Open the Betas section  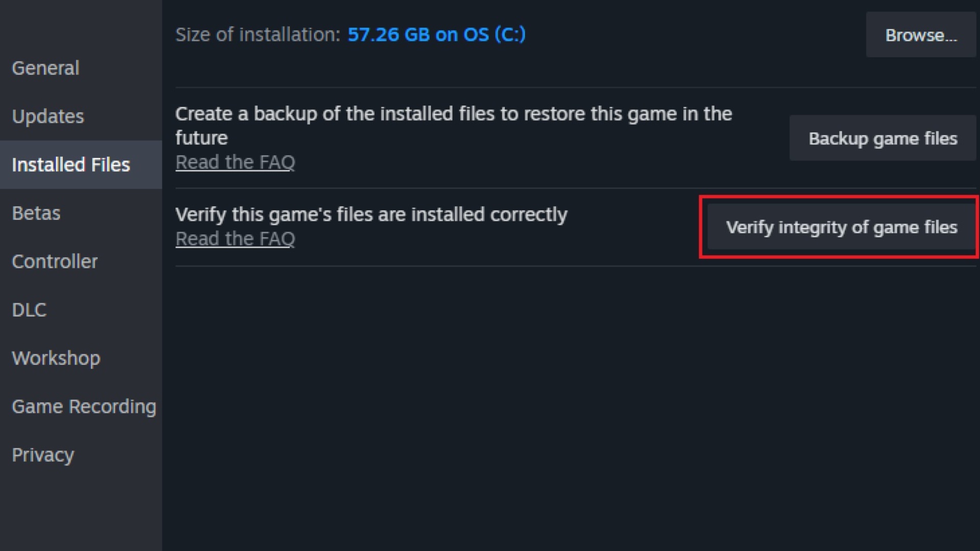[36, 213]
